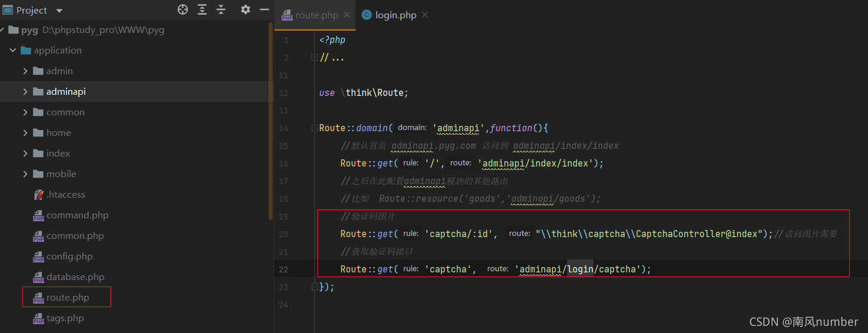
Task: Click the fold end marker at line 23
Action: pyautogui.click(x=314, y=287)
